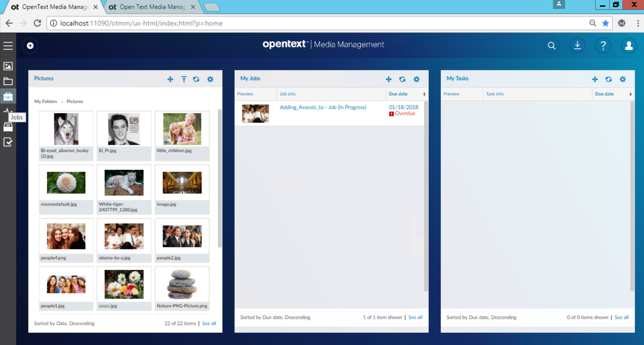Open the Pictures widget settings gear
Viewport: 644px width, 345px height.
210,79
